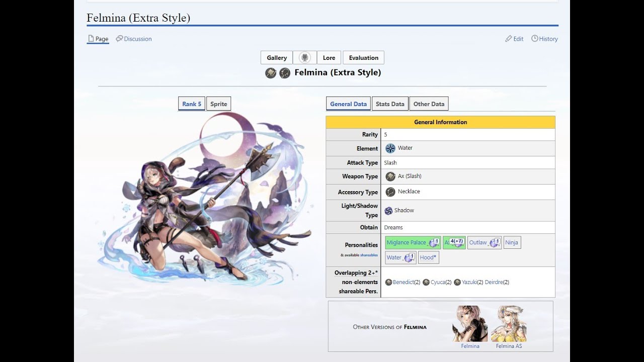Click the Felmina version portrait thumbnail

click(x=470, y=324)
